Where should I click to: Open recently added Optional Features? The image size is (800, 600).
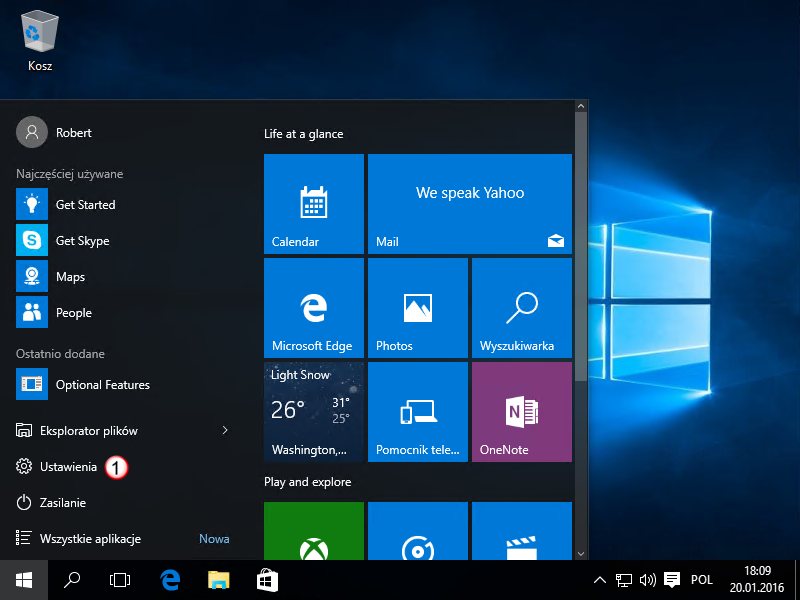point(122,384)
